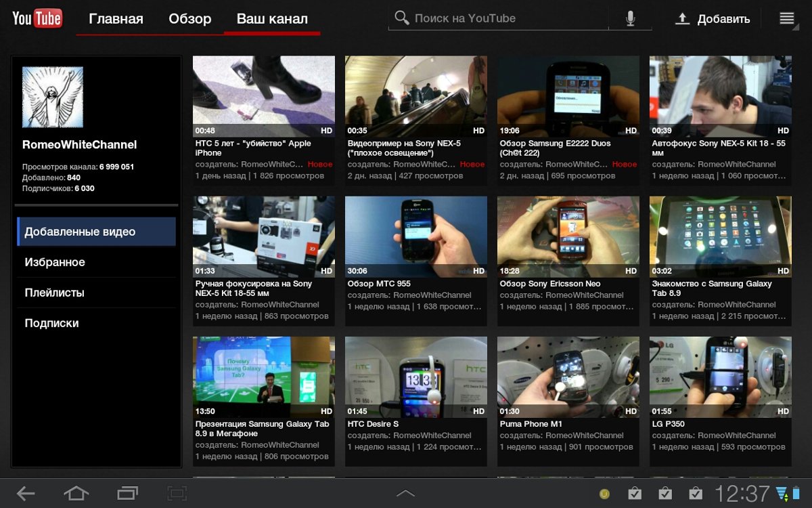
Task: Click the 13:50 duration badge
Action: click(205, 411)
